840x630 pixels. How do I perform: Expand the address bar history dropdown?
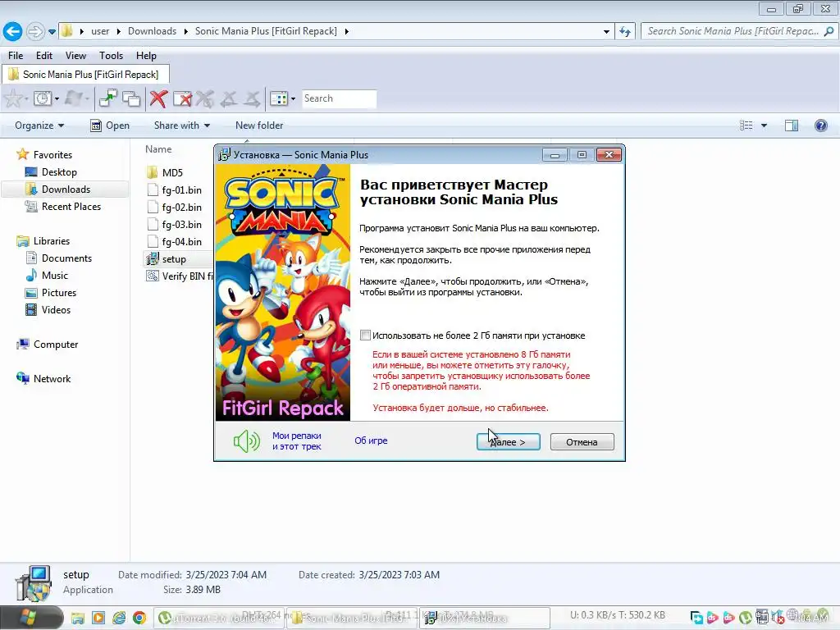[606, 32]
